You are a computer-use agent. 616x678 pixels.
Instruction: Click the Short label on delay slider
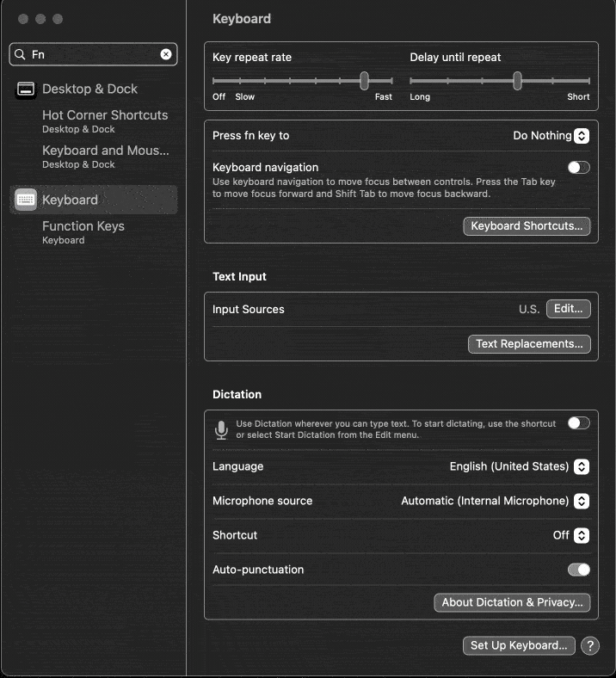point(578,97)
